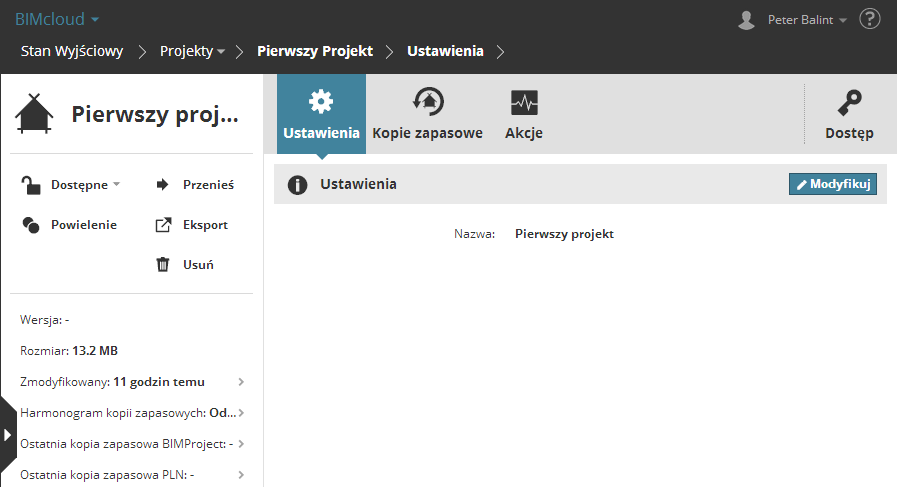Click the Ustawienia info icon
Image resolution: width=897 pixels, height=487 pixels.
297,185
